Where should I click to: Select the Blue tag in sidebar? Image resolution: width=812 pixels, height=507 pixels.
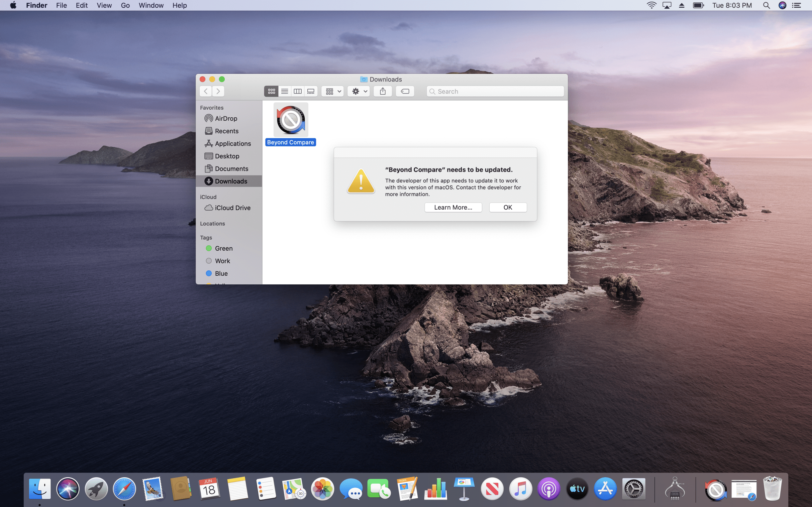[x=221, y=273]
